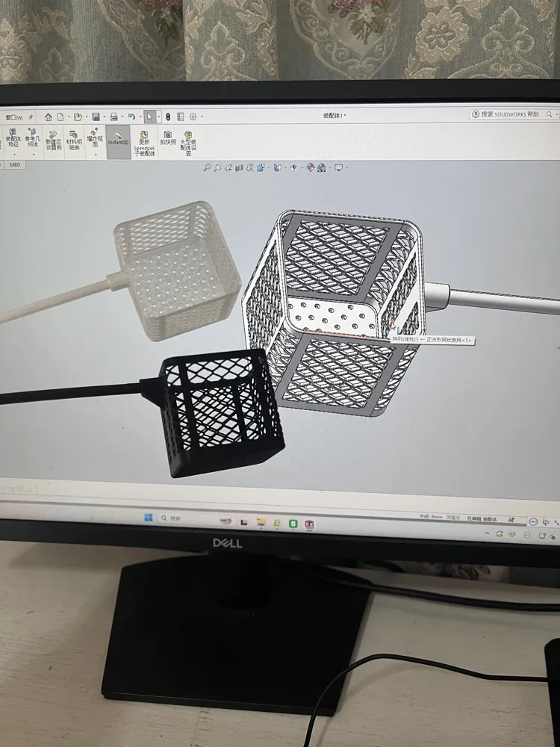Click the Undo arrow icon
The width and height of the screenshot is (560, 747).
click(131, 117)
